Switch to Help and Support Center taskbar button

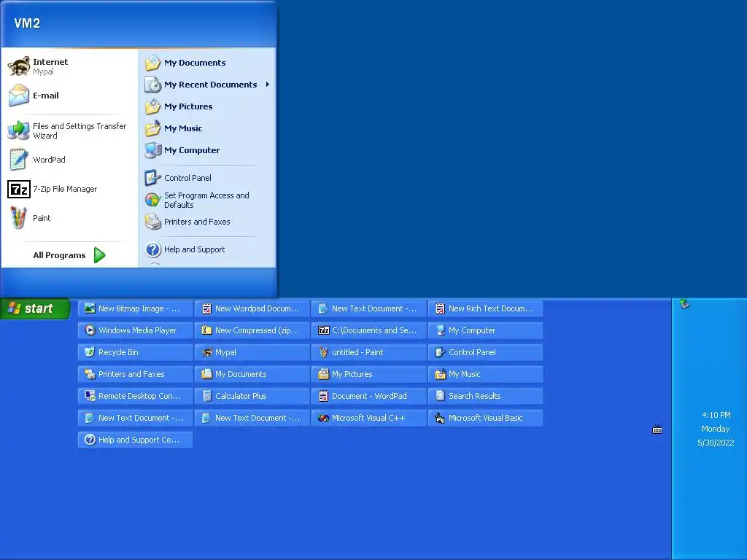coord(136,440)
